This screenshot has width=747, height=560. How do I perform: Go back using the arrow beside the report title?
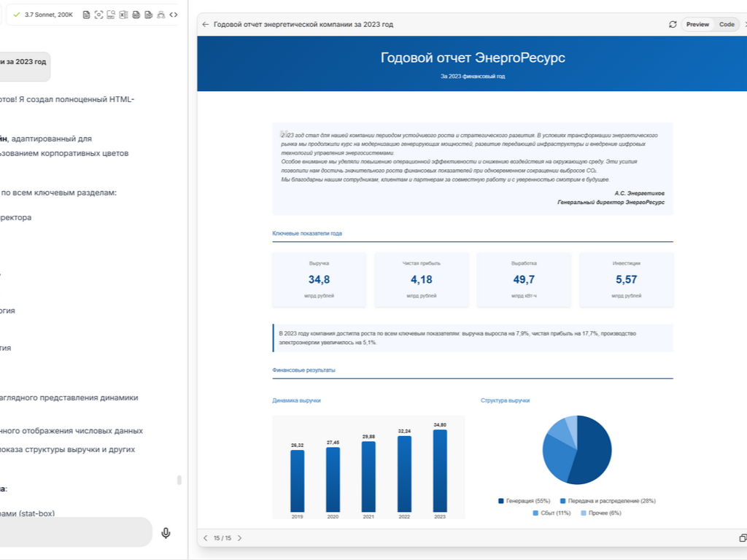point(205,24)
